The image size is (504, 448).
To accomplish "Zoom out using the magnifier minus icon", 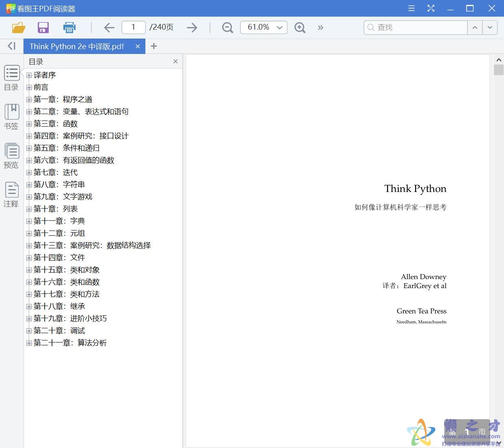I will click(227, 27).
